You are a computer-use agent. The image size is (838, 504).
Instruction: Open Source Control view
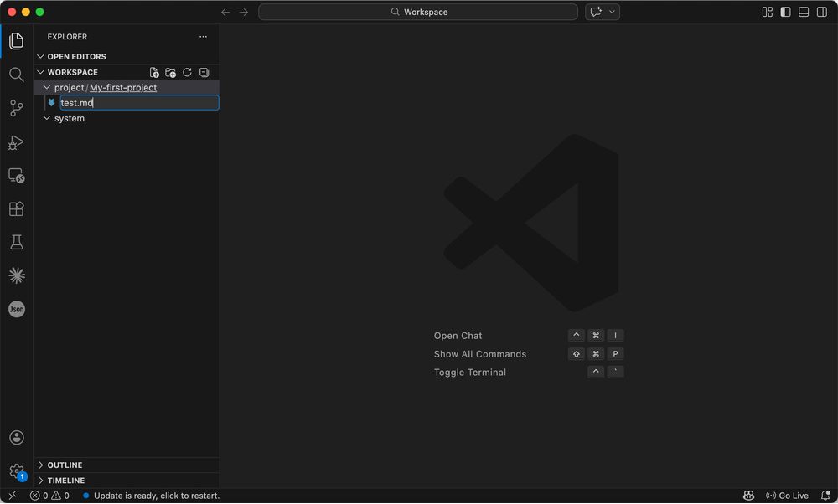16,108
